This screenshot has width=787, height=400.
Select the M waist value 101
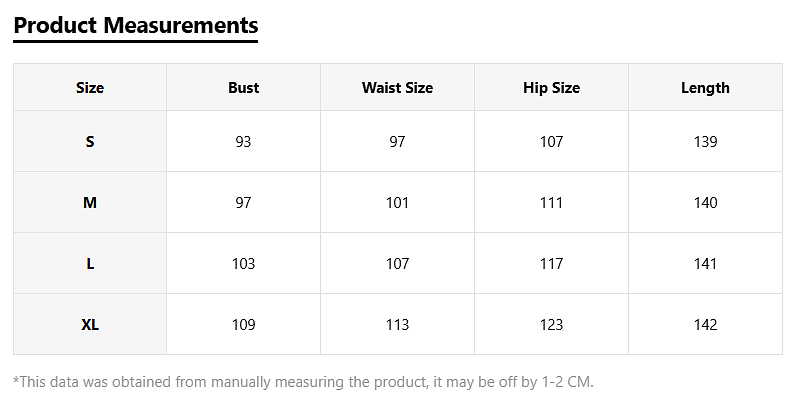[x=397, y=203]
